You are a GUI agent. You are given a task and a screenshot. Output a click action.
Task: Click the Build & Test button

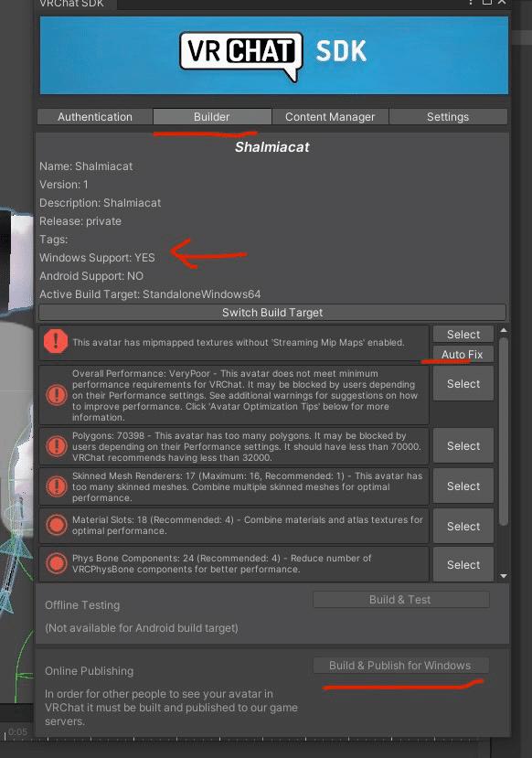(400, 600)
